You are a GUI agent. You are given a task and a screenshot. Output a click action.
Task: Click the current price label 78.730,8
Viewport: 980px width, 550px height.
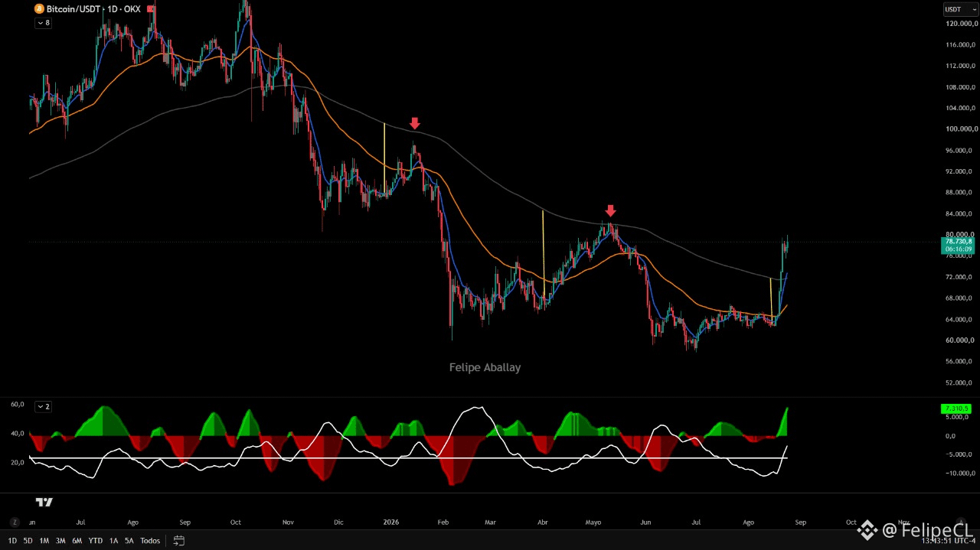(x=959, y=245)
